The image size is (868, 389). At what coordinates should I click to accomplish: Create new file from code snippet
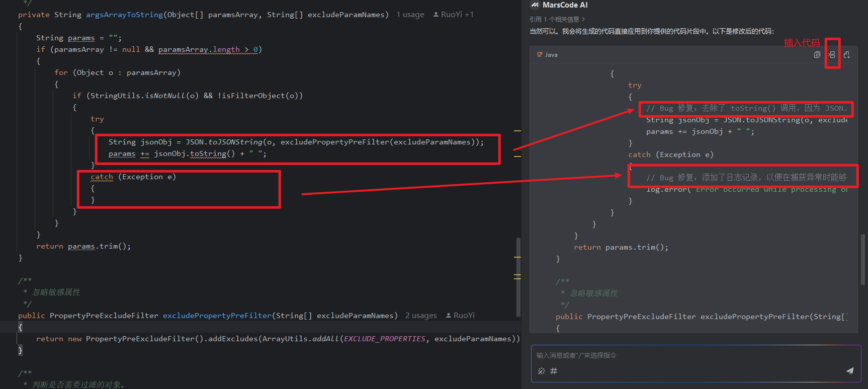(x=847, y=55)
